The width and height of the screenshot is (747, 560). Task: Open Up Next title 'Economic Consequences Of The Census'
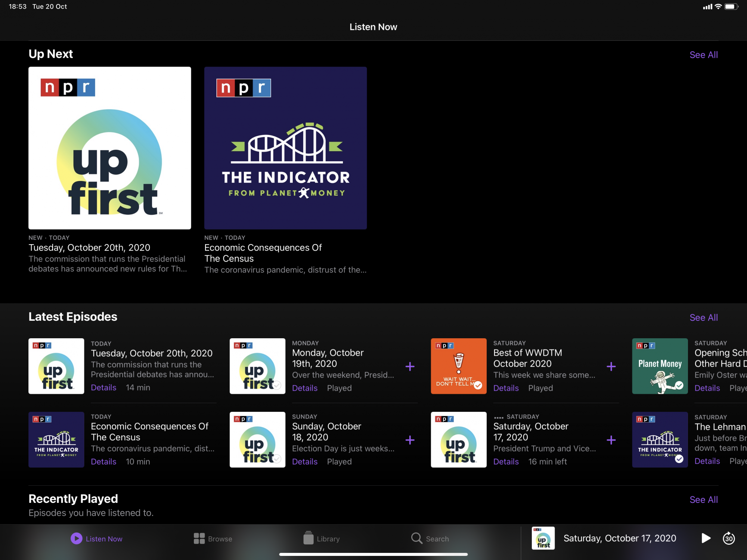point(263,253)
